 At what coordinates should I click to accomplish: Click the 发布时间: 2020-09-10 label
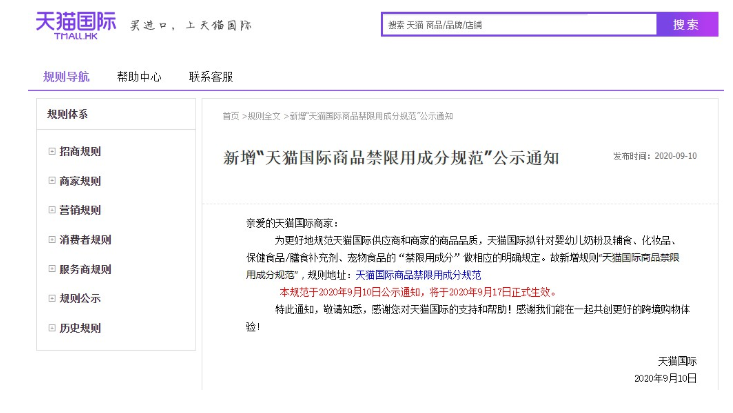tap(655, 156)
